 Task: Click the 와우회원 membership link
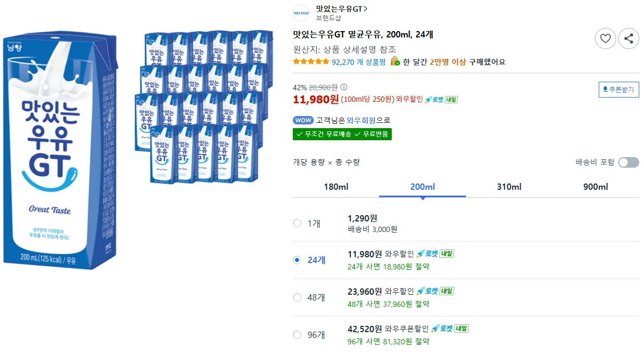tap(361, 120)
